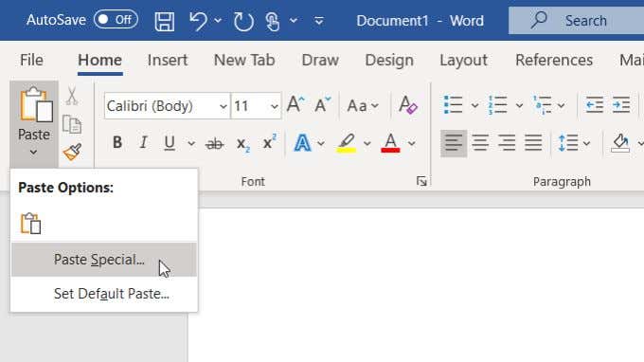Open the Change Case Aa menu
This screenshot has height=362, width=644.
pos(363,106)
